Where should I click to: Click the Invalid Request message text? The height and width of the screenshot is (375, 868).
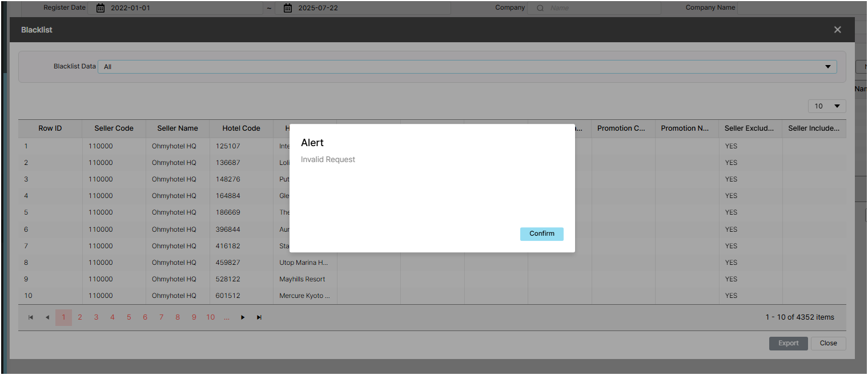pyautogui.click(x=328, y=160)
